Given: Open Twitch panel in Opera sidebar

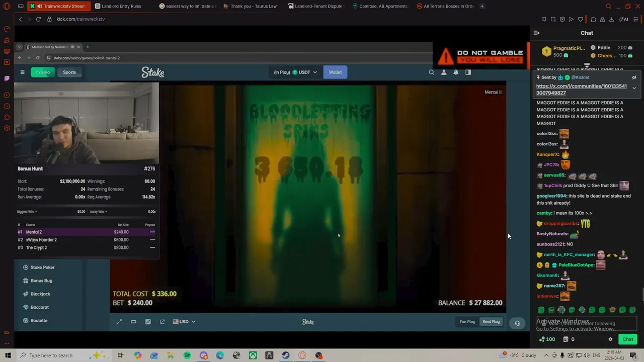Looking at the screenshot, I should point(7,78).
